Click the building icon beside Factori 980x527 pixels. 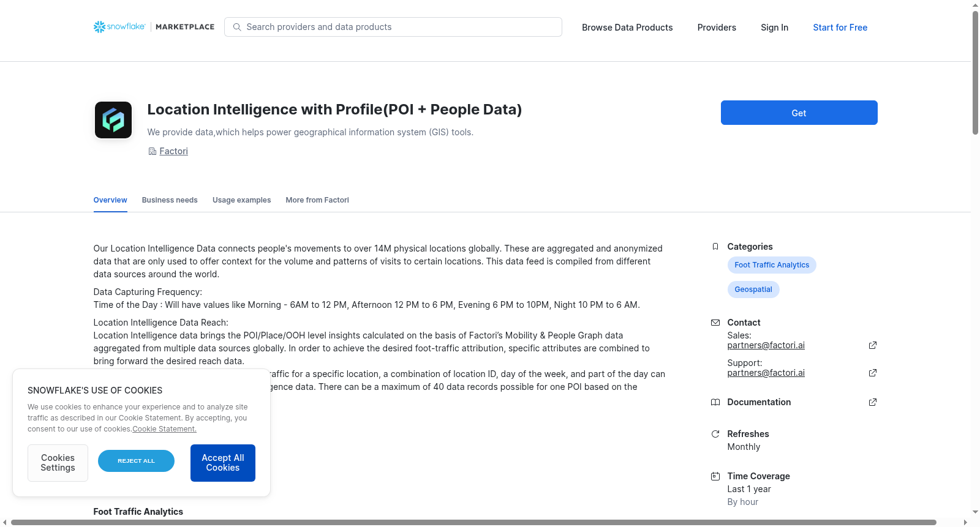point(153,151)
